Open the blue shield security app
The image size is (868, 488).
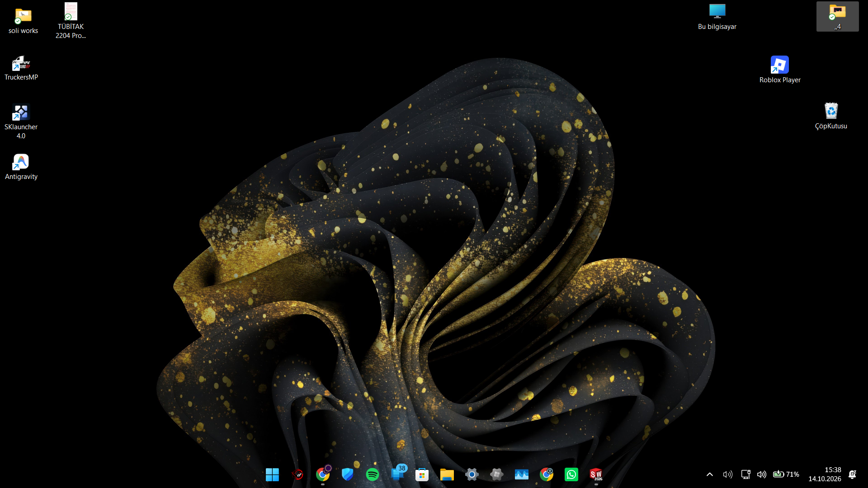[x=347, y=474]
